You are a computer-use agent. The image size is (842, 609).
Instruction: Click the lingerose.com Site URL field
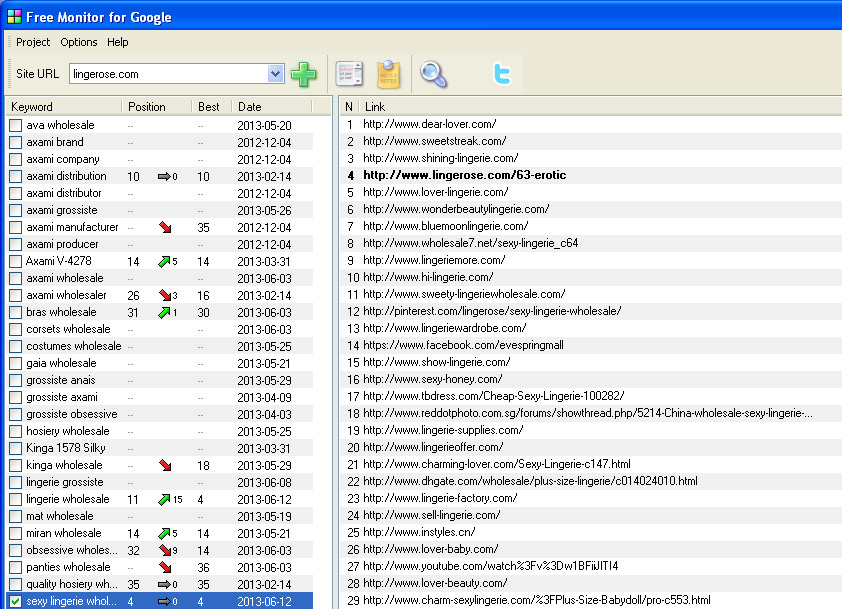pyautogui.click(x=169, y=74)
